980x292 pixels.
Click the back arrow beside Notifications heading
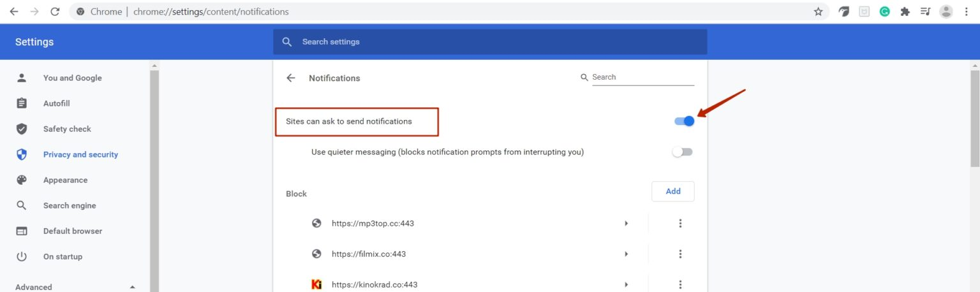point(291,78)
